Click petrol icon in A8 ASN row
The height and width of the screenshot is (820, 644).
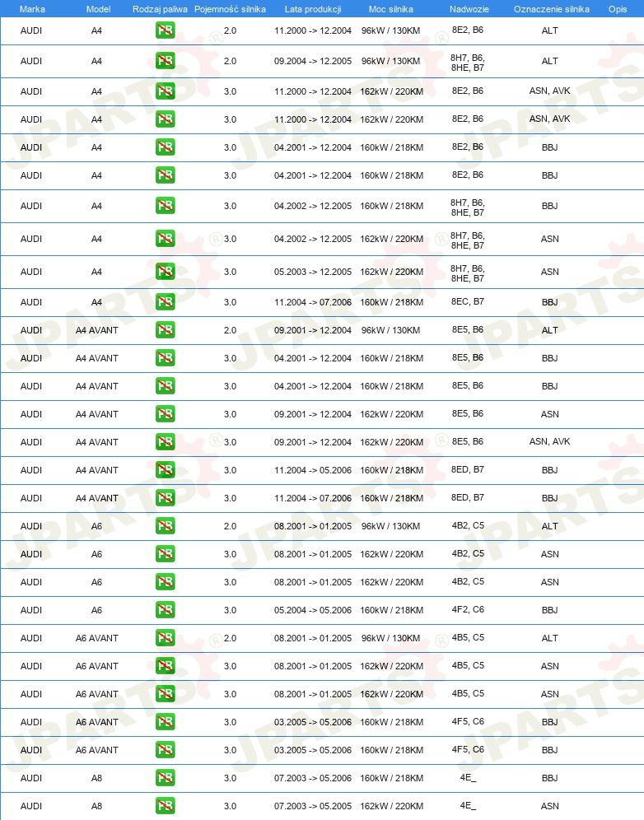[166, 805]
